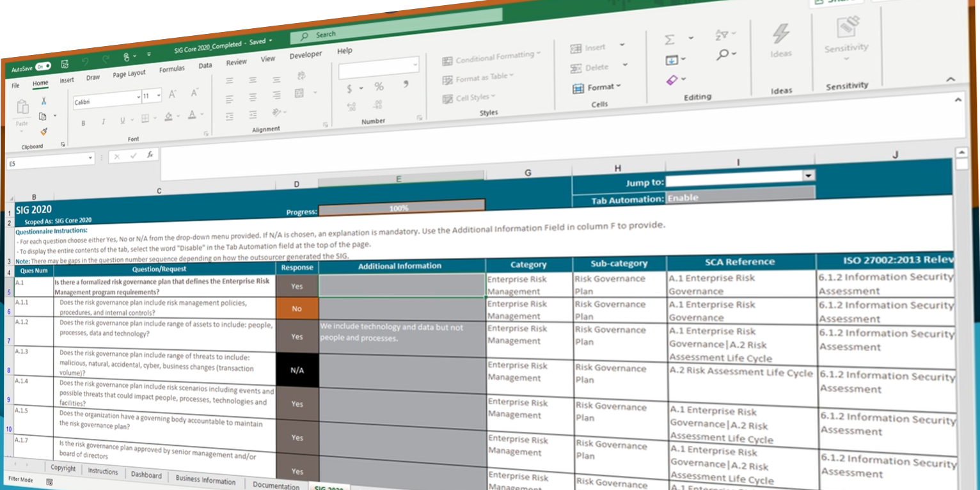
Task: Click the Bold B icon
Action: coord(83,123)
